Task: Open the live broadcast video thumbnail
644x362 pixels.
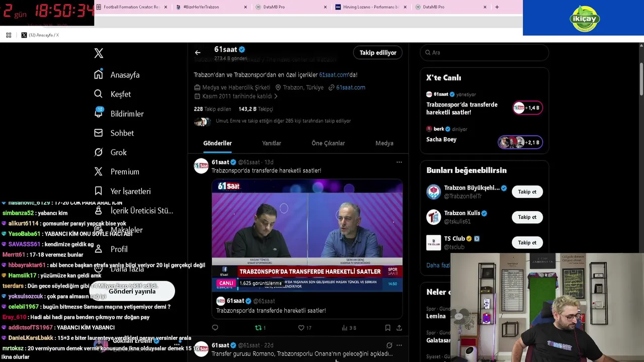Action: 307,236
